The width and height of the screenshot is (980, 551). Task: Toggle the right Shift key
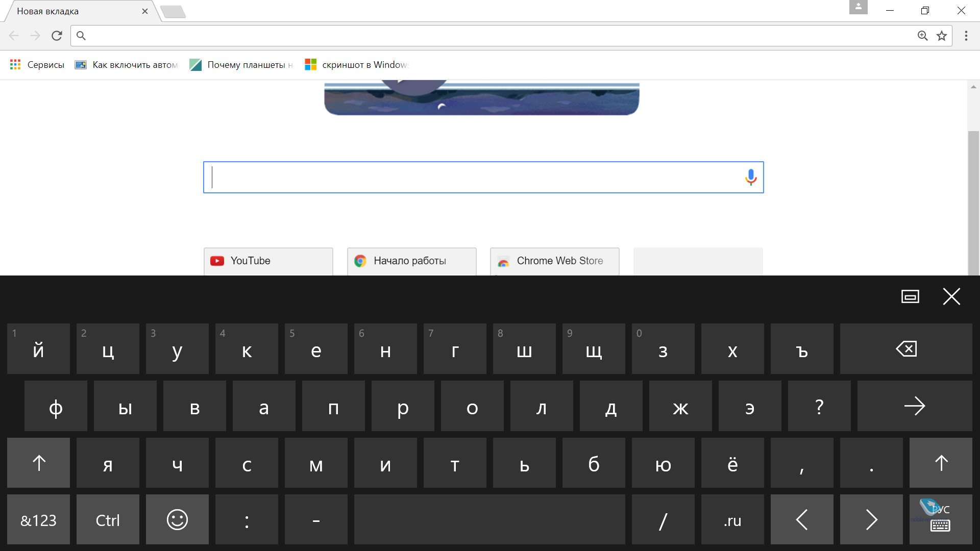(941, 463)
